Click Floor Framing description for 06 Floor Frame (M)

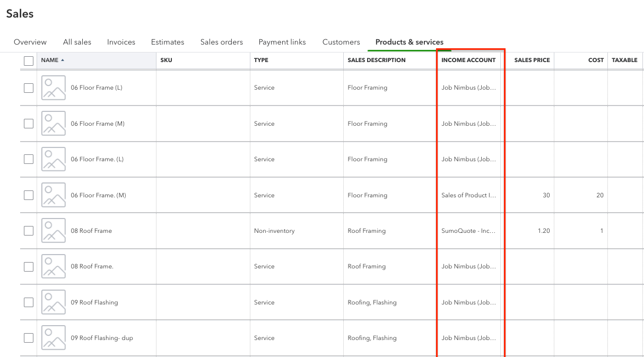368,124
